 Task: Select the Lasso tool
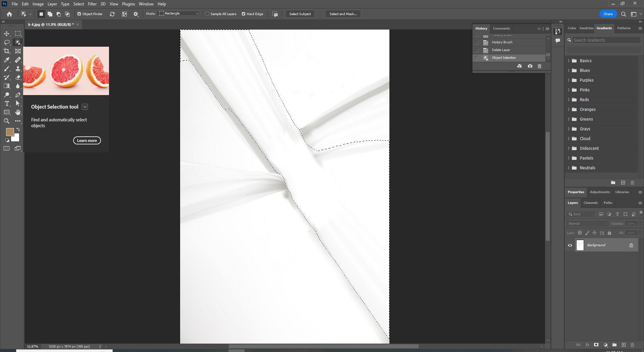coord(7,42)
